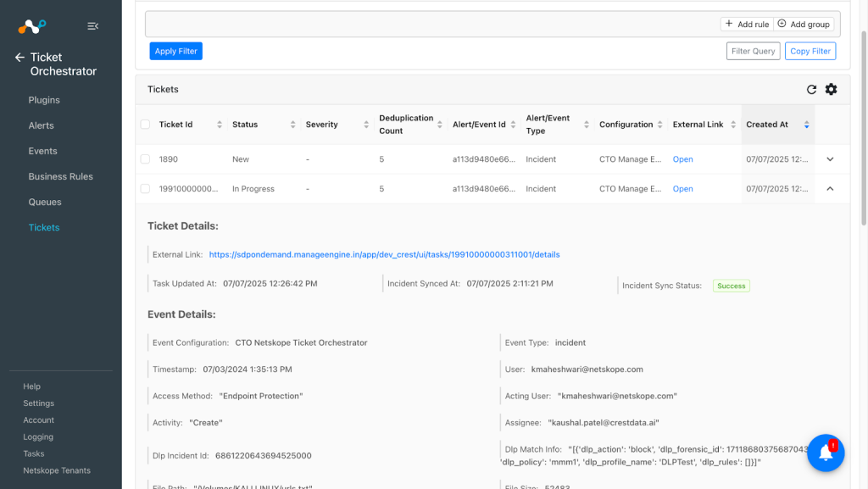Viewport: 868px width, 489px height.
Task: Click the Copy Filter button
Action: pyautogui.click(x=810, y=51)
